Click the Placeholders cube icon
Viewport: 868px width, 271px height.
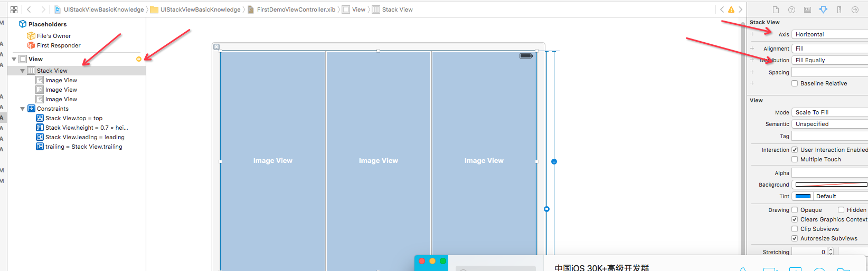(x=23, y=24)
